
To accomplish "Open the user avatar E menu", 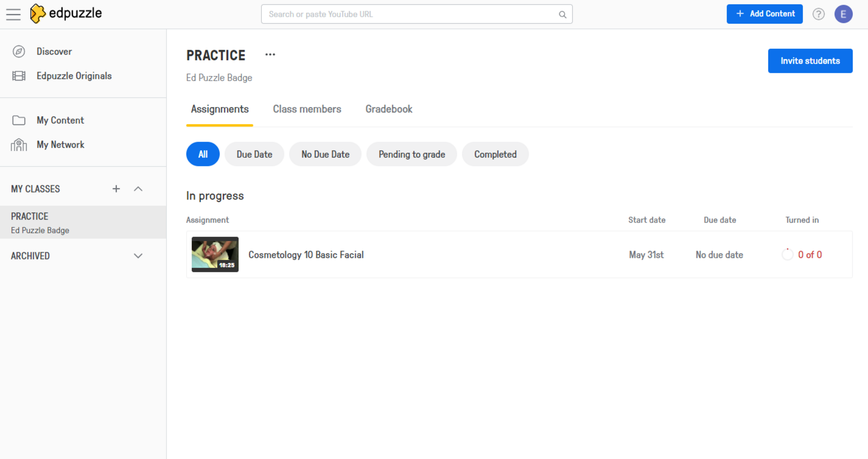I will (x=843, y=14).
